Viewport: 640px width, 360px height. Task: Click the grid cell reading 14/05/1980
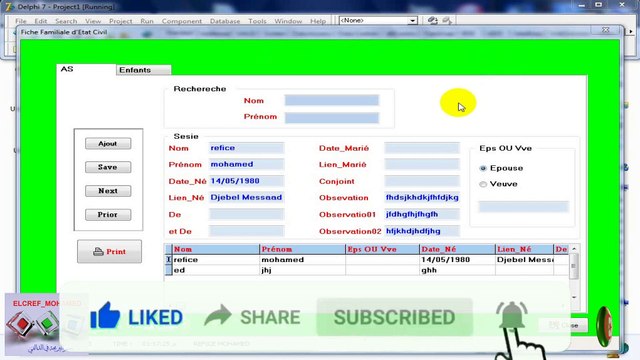(x=458, y=260)
